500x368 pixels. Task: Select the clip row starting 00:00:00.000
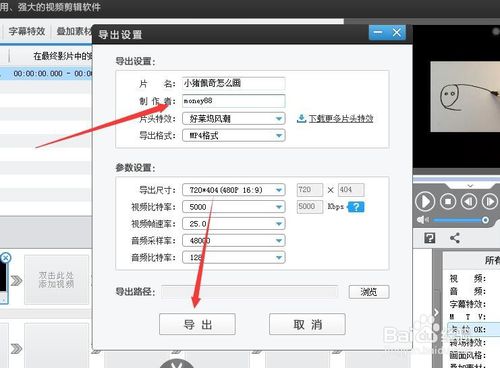coord(46,73)
